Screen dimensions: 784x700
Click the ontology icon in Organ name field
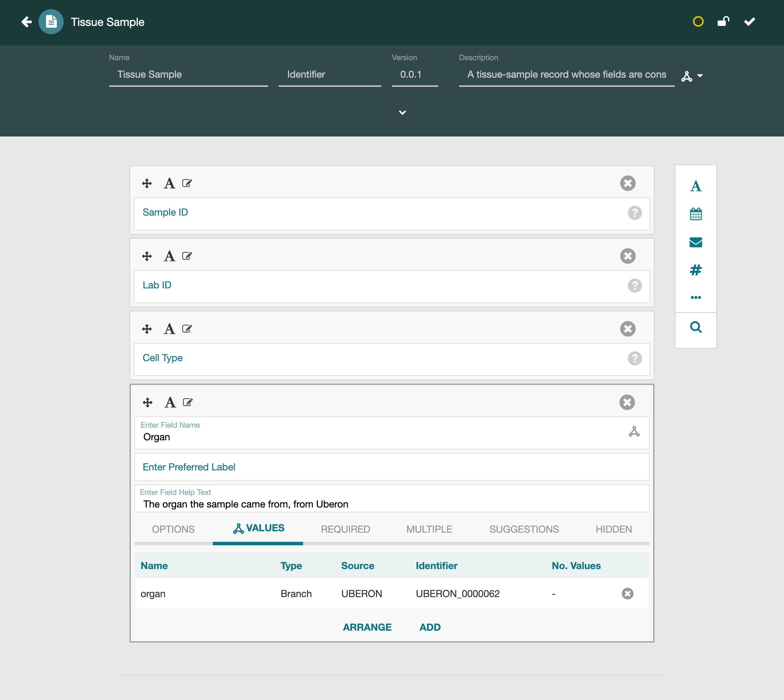[x=634, y=432]
